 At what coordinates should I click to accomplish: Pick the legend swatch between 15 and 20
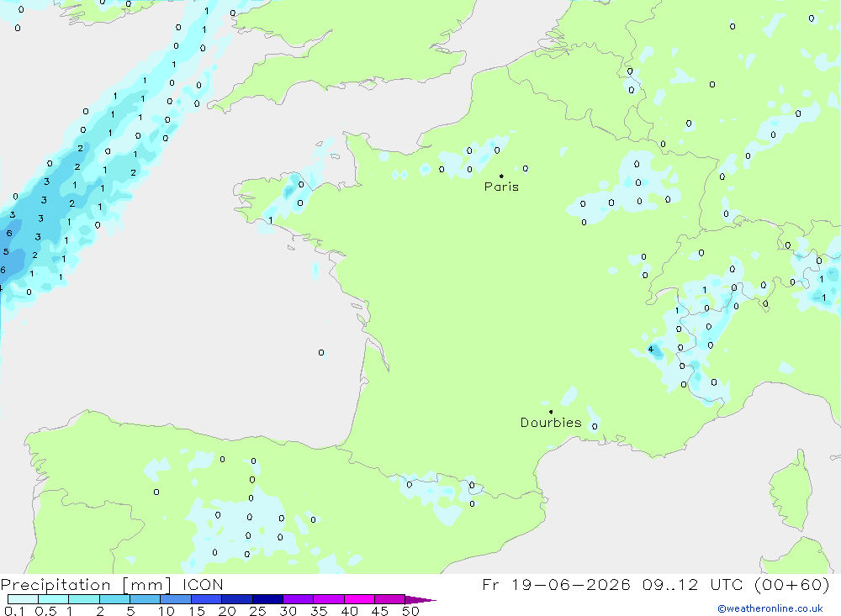tap(207, 599)
